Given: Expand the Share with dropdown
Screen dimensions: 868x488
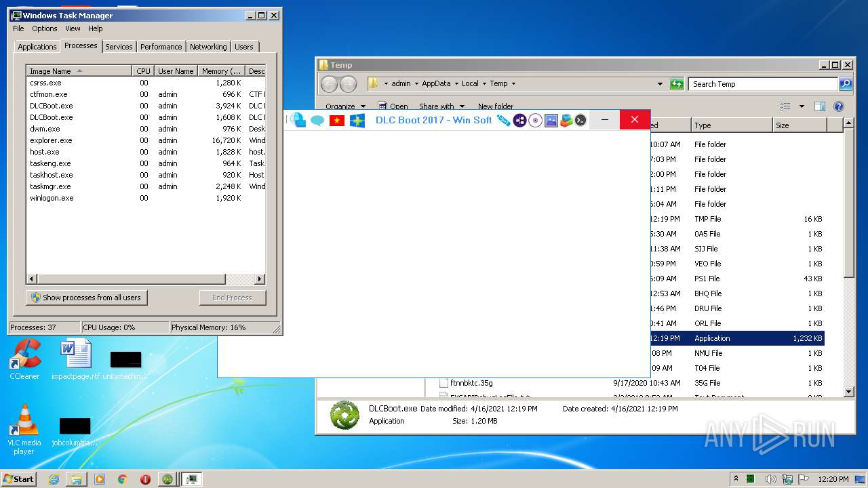Looking at the screenshot, I should pyautogui.click(x=441, y=106).
